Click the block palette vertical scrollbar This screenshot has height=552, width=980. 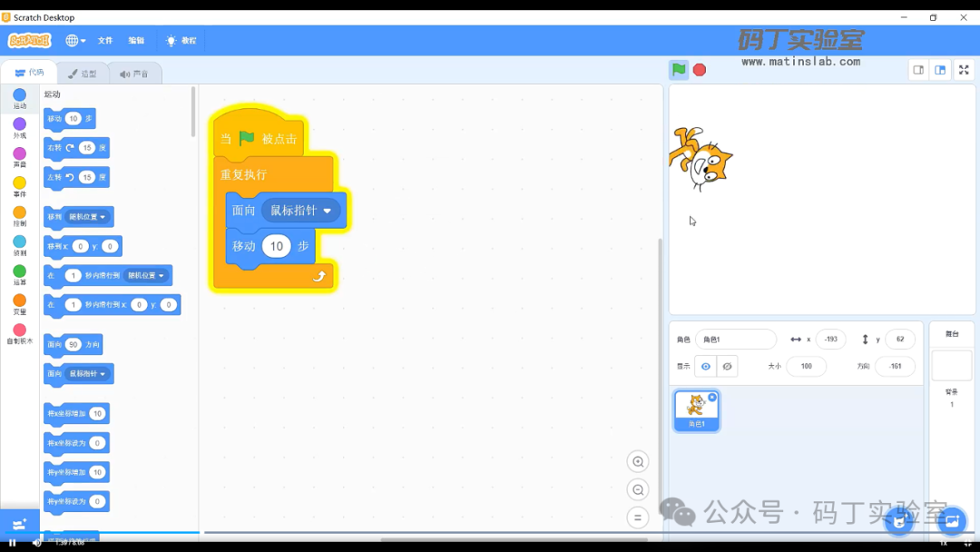point(193,113)
